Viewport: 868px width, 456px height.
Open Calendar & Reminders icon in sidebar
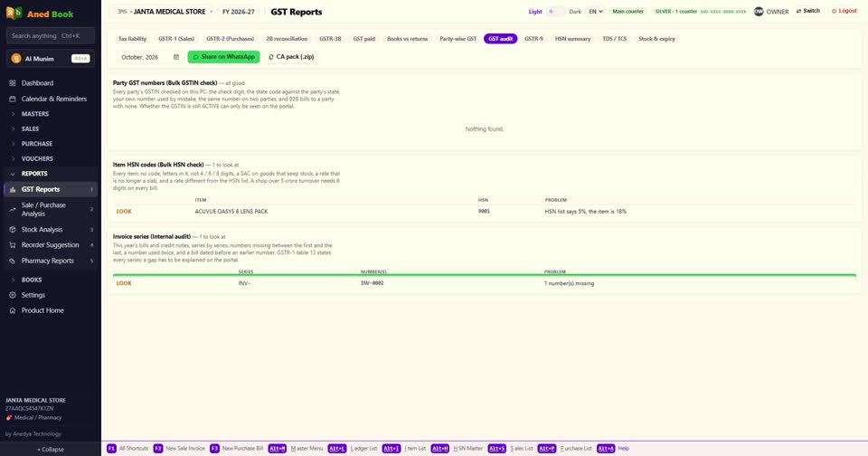(x=12, y=99)
